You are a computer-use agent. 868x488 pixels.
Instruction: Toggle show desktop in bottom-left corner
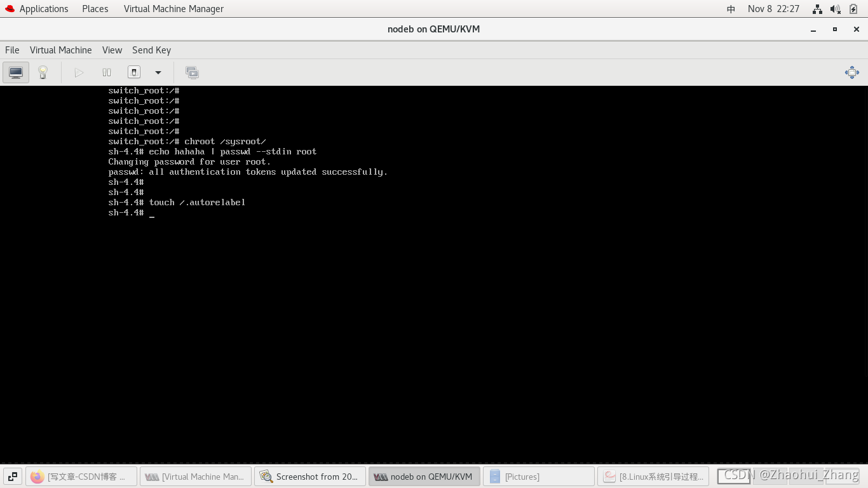(x=12, y=476)
